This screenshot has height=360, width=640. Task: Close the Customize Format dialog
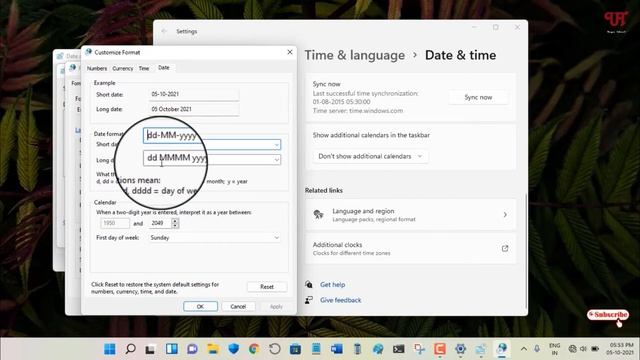[x=290, y=52]
